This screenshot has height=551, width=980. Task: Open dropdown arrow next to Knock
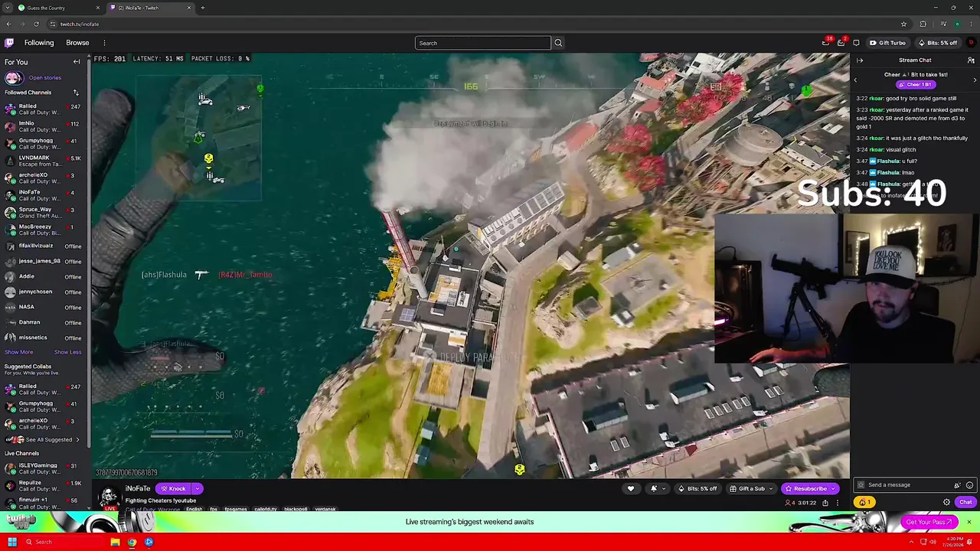pyautogui.click(x=197, y=489)
